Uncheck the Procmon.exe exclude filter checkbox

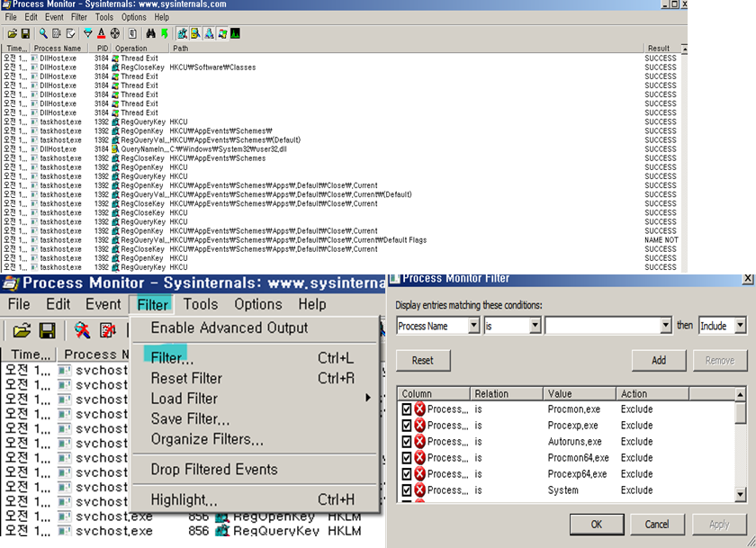click(407, 409)
